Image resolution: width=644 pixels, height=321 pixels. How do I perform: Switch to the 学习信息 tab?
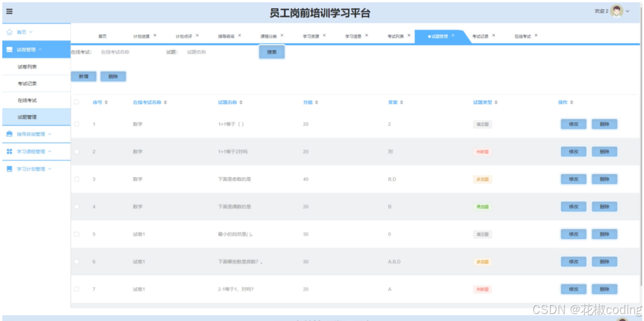click(x=353, y=36)
